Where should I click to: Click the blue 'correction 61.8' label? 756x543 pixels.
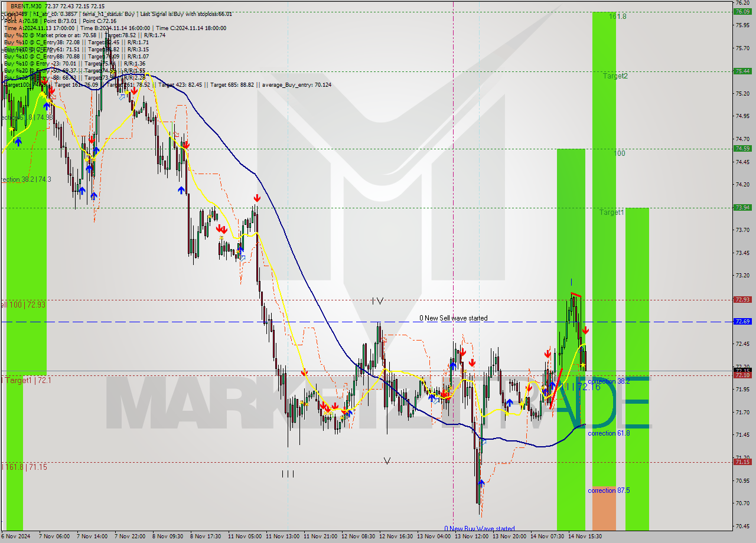point(609,433)
